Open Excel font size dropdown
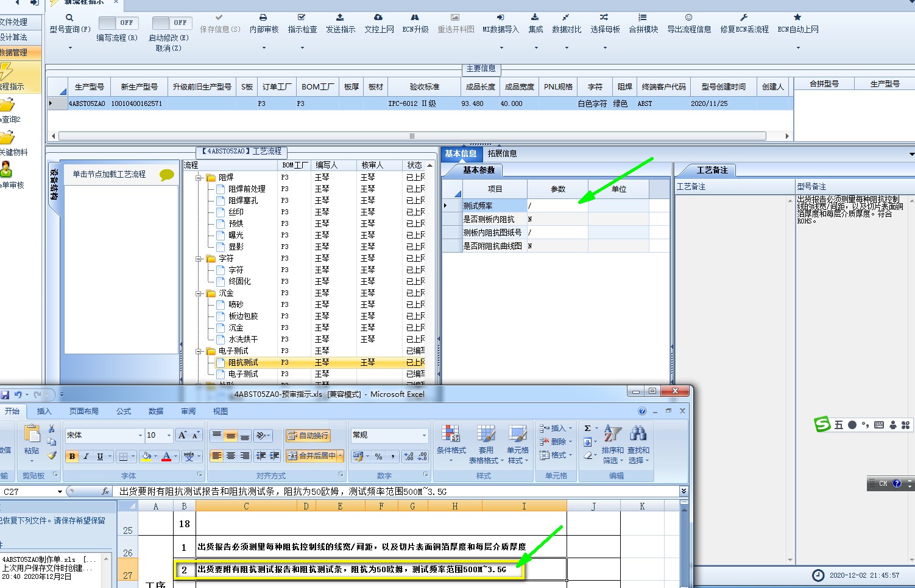Viewport: 915px width, 588px height. tap(169, 435)
